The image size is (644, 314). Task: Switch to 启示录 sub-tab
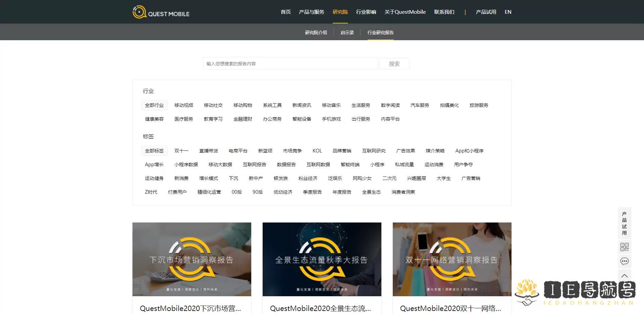(x=347, y=33)
